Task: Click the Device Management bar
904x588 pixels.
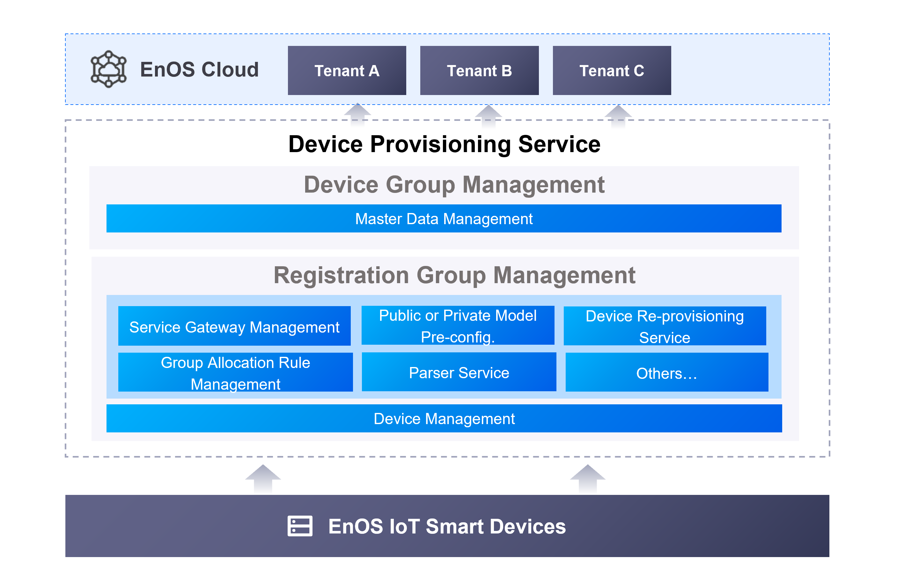Action: tap(444, 419)
